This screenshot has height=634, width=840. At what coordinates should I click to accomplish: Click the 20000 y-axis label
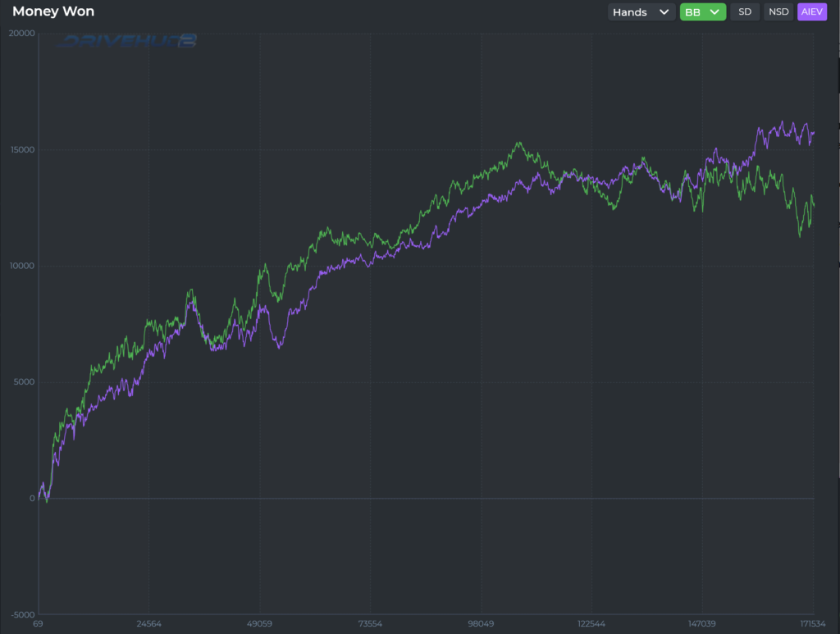tap(20, 34)
